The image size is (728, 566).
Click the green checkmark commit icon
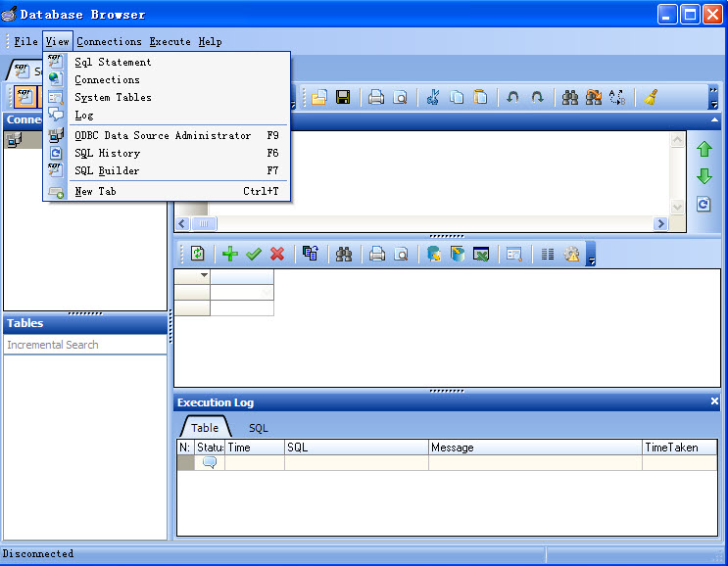(x=254, y=254)
